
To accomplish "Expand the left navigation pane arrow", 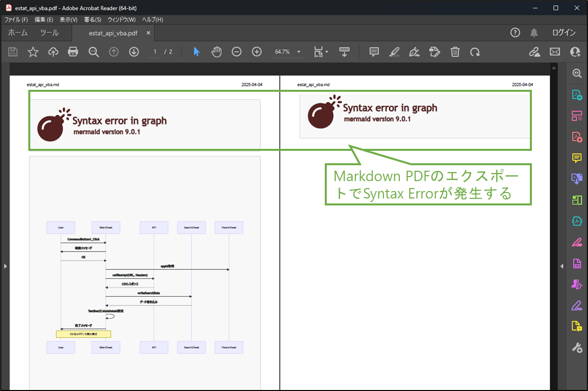I will (x=5, y=266).
